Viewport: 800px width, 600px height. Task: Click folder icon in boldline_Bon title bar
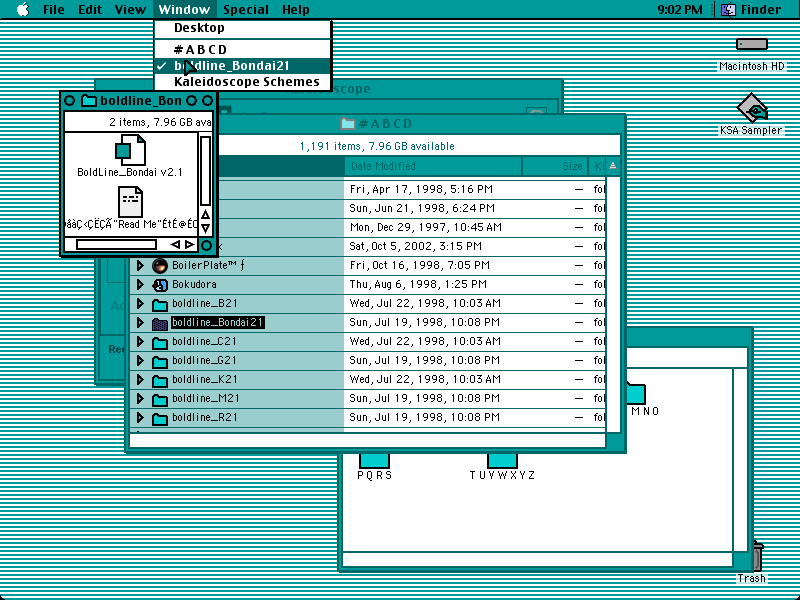89,101
